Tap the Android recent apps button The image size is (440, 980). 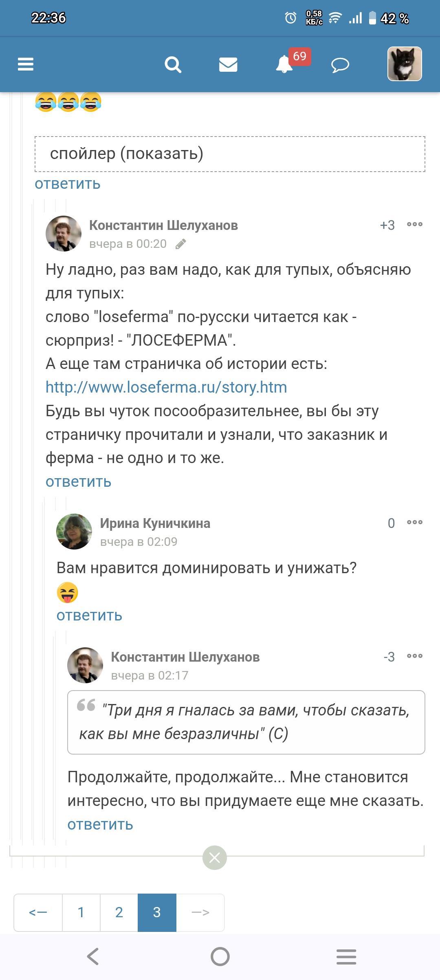346,956
